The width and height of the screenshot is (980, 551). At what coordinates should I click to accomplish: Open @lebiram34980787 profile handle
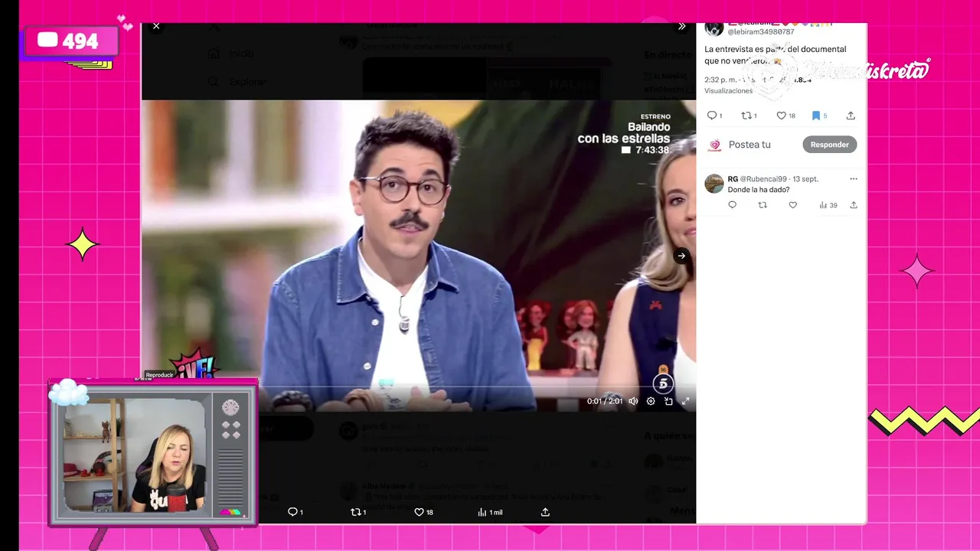click(761, 32)
